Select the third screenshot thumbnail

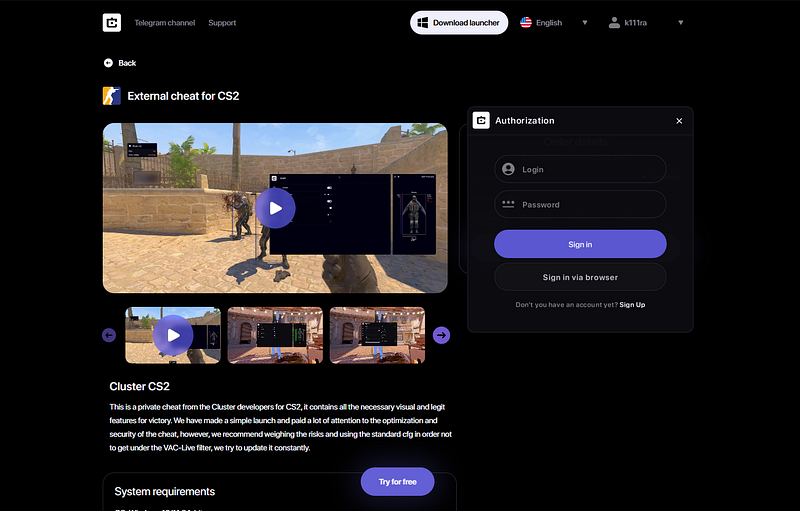[377, 335]
